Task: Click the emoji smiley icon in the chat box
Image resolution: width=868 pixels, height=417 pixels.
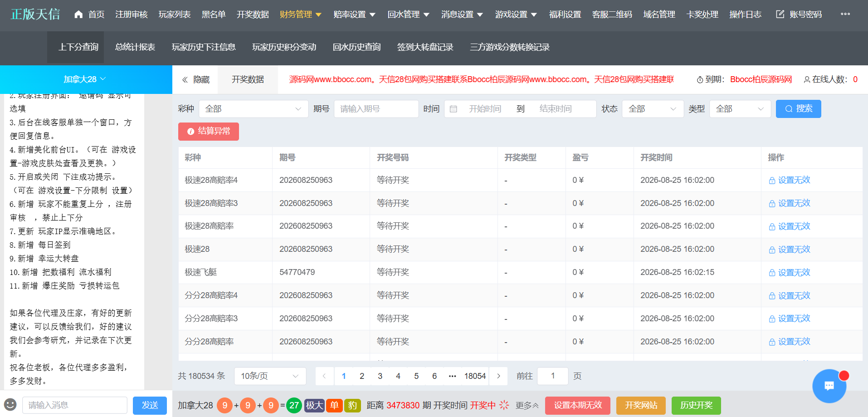Action: [x=10, y=404]
